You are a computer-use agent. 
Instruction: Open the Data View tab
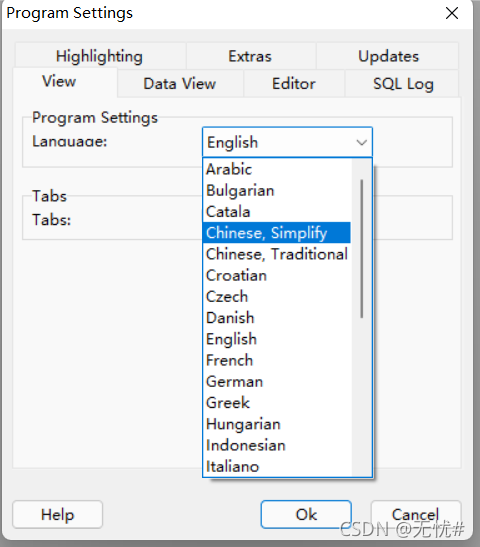click(180, 84)
